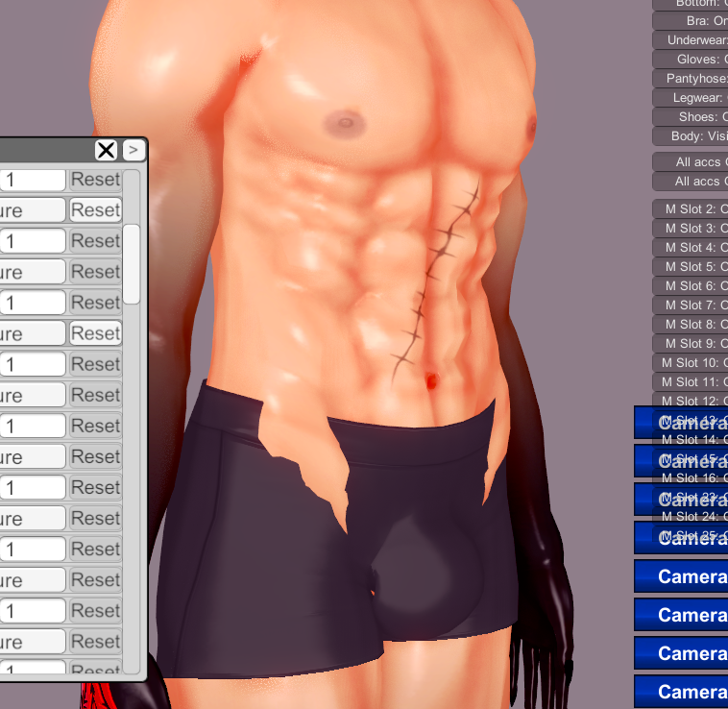
Task: Switch accessory M Slot 8 state
Action: (x=691, y=324)
